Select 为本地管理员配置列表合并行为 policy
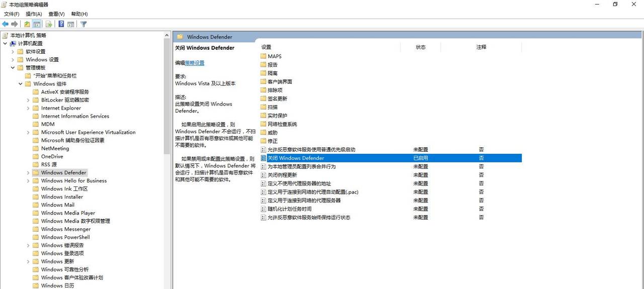Image resolution: width=644 pixels, height=289 pixels. (301, 166)
